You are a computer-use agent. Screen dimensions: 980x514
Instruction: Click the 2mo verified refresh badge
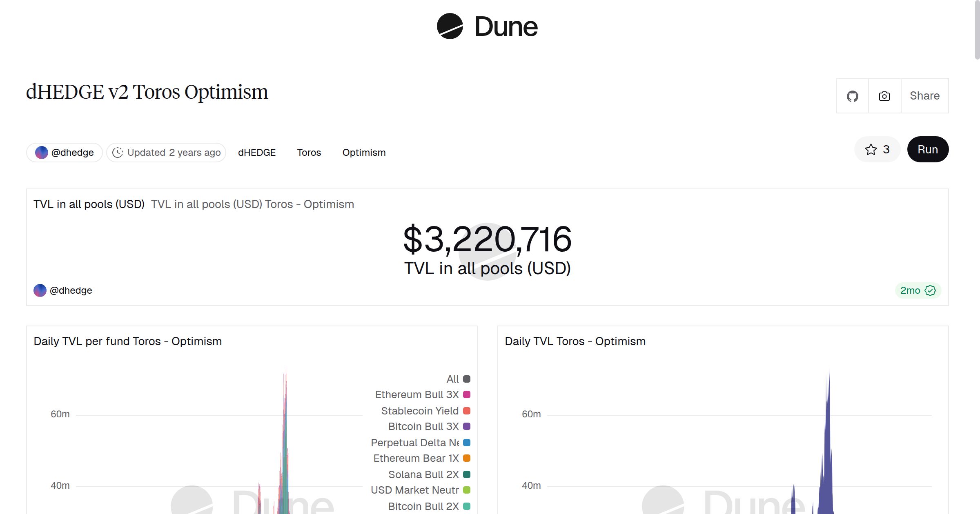tap(918, 290)
